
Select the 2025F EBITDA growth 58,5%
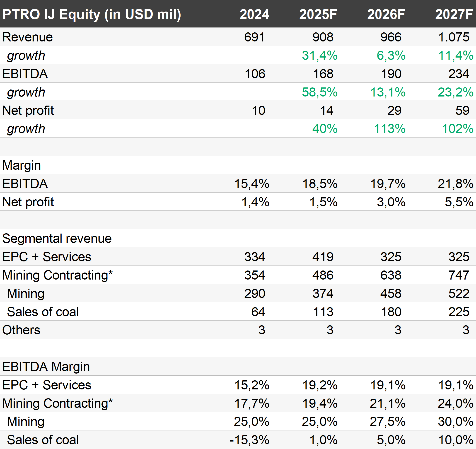319,92
